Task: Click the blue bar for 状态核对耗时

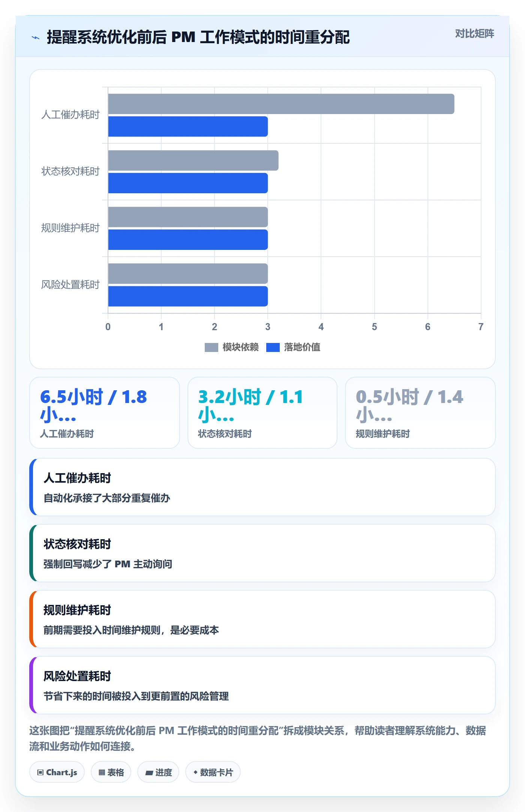Action: pyautogui.click(x=188, y=183)
